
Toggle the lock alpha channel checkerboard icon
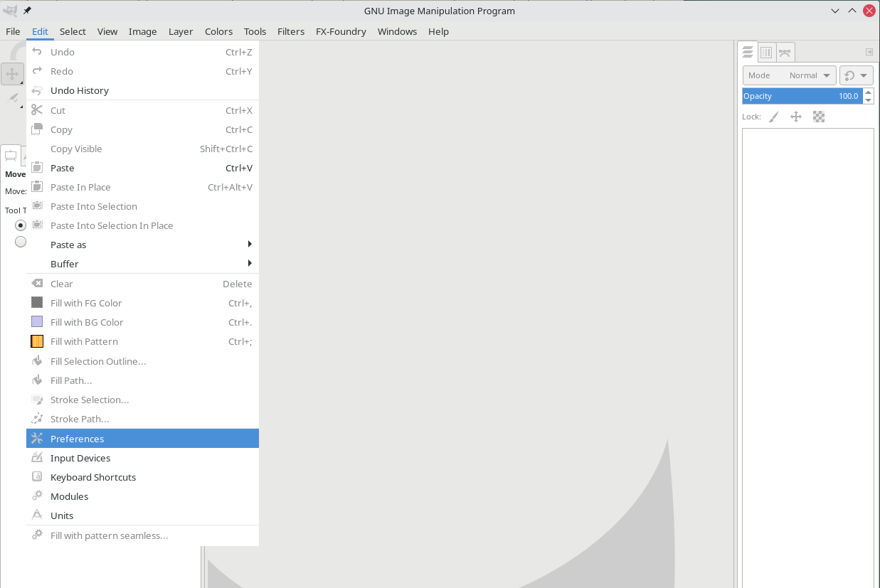pyautogui.click(x=819, y=117)
